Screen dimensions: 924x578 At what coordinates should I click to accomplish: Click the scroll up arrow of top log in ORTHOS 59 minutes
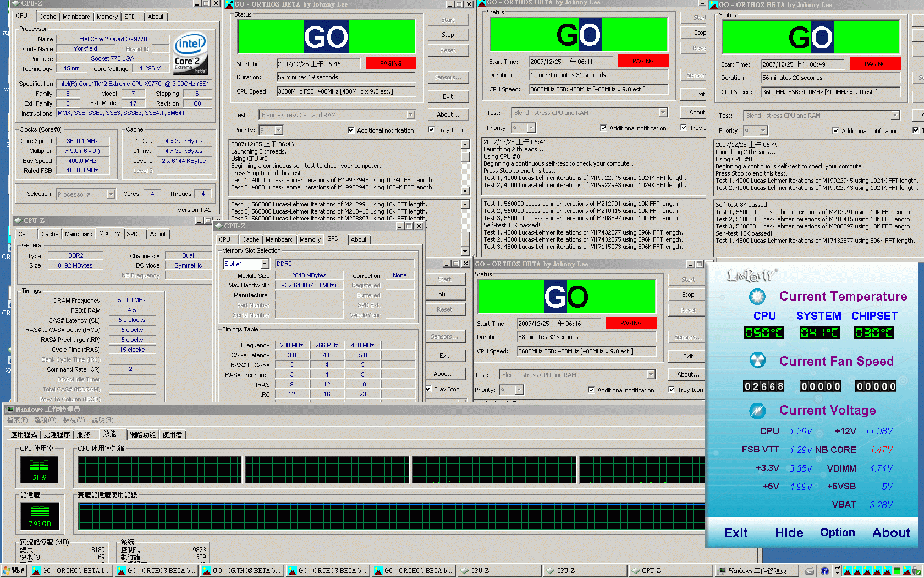tap(465, 144)
